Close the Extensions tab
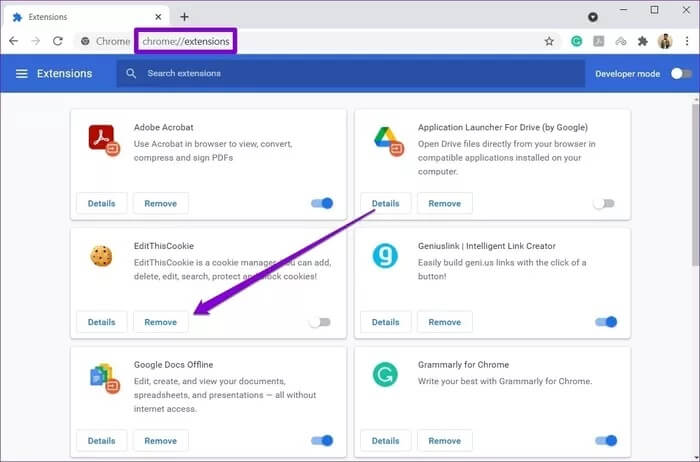 click(x=158, y=17)
